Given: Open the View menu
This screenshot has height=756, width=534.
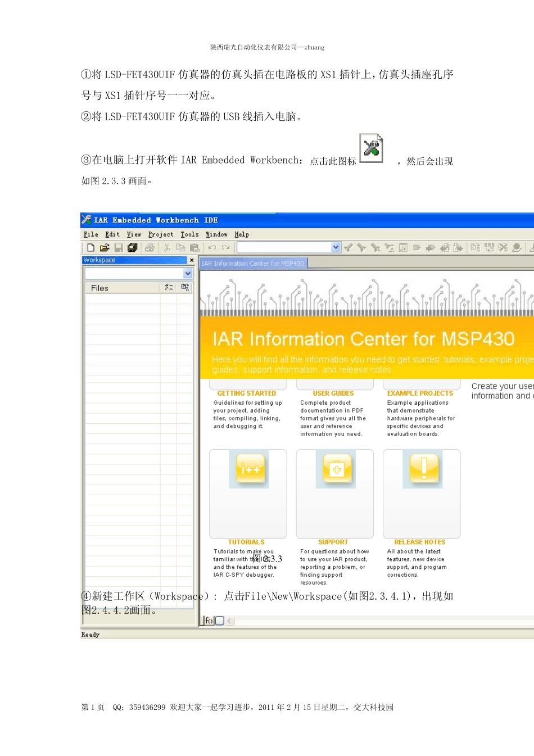Looking at the screenshot, I should tap(134, 234).
